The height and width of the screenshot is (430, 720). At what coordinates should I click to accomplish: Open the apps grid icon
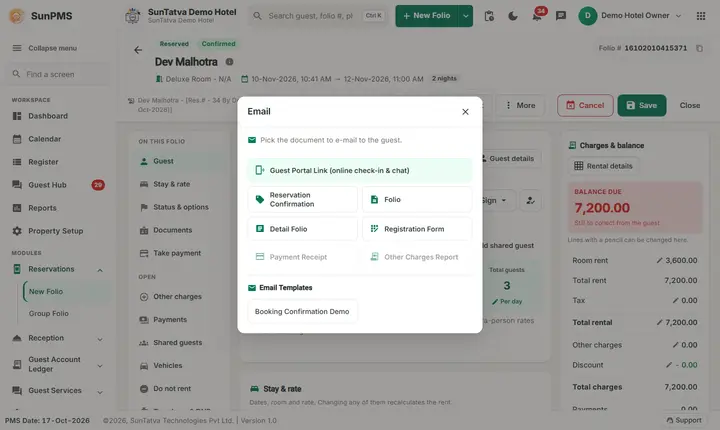(701, 16)
